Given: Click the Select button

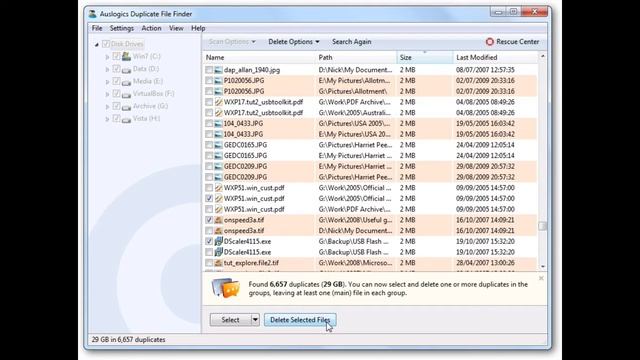Looking at the screenshot, I should point(230,320).
